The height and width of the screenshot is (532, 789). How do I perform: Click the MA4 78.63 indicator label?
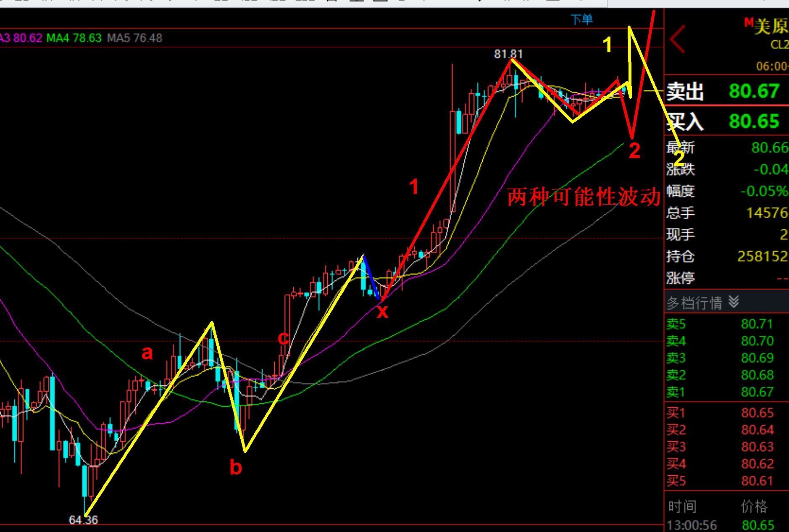click(74, 38)
